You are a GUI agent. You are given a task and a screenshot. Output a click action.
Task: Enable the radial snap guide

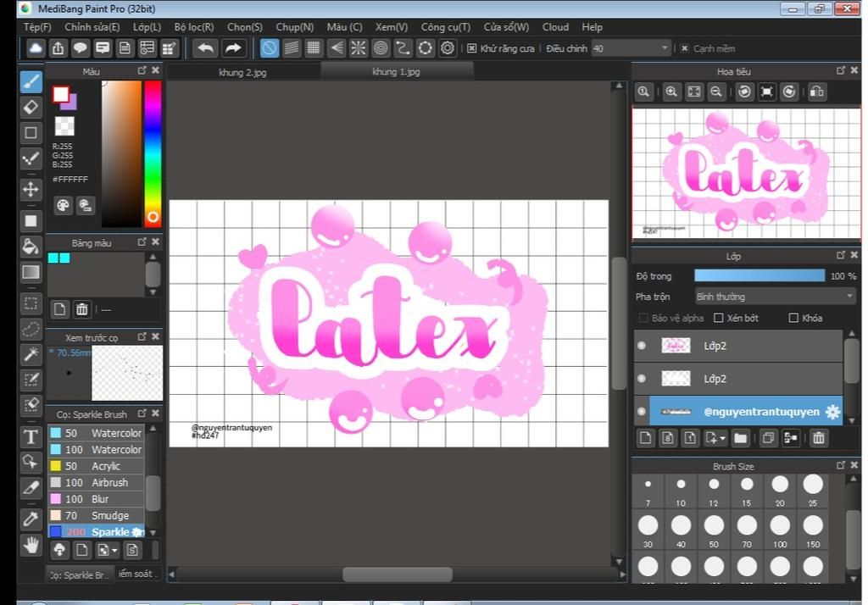click(x=359, y=48)
